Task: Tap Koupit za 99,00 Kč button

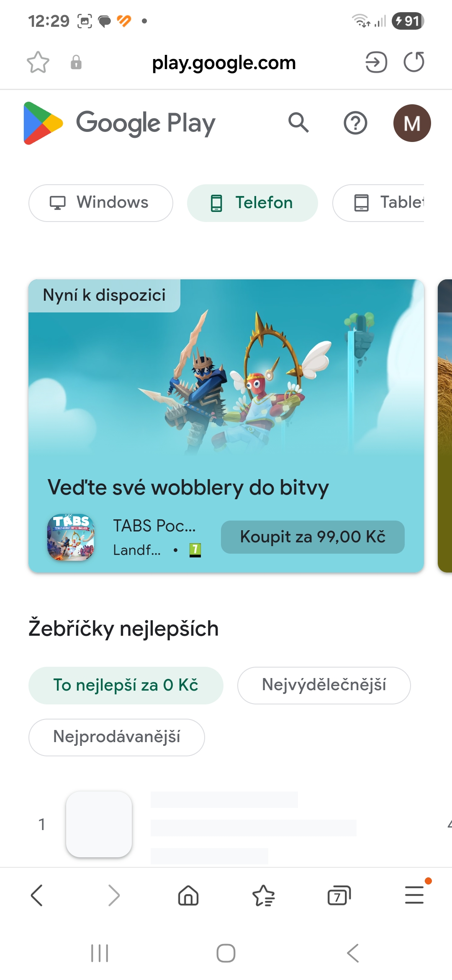Action: coord(313,537)
